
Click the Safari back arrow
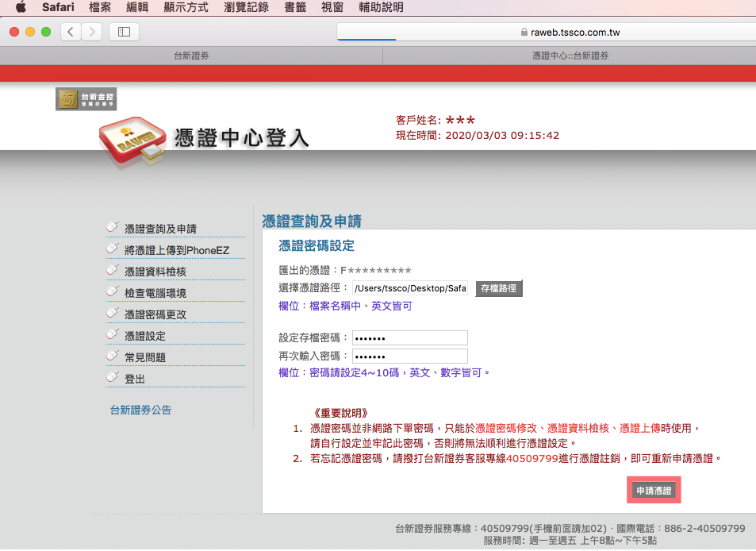click(71, 32)
